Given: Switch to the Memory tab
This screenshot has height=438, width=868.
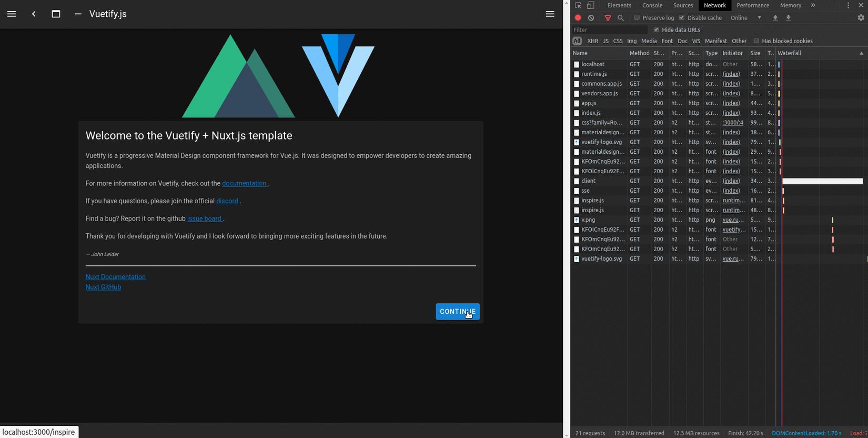Looking at the screenshot, I should [791, 5].
